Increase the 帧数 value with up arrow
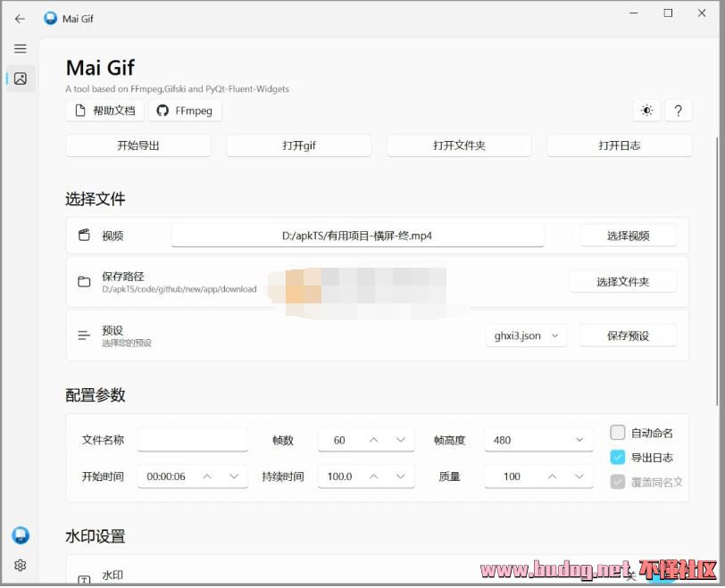The image size is (725, 588). (374, 440)
